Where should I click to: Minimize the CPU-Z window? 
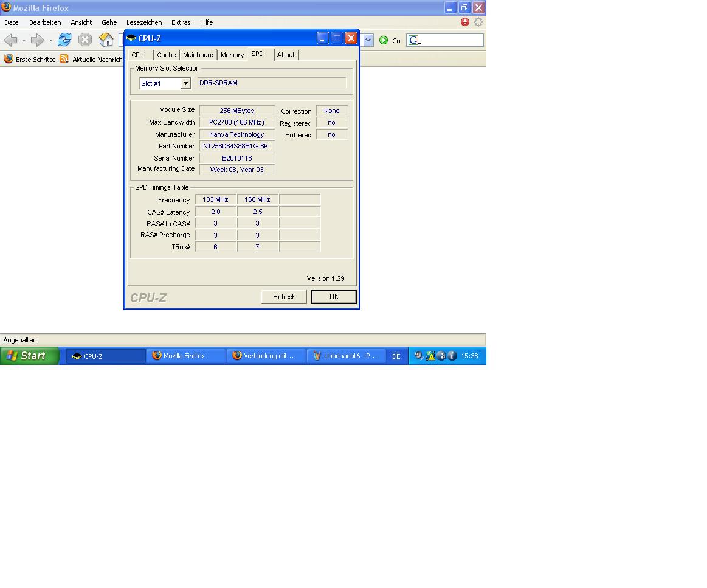323,38
